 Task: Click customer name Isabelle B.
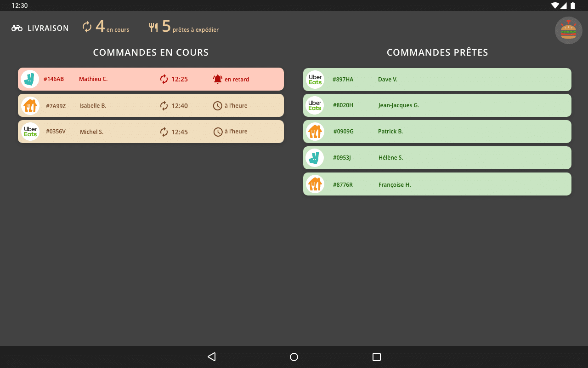[x=93, y=106]
